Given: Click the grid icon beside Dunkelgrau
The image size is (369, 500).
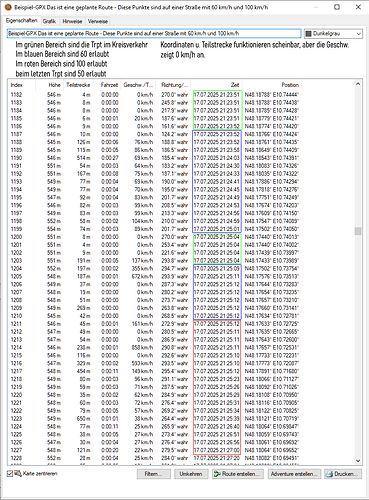Looking at the screenshot, I should pos(308,34).
